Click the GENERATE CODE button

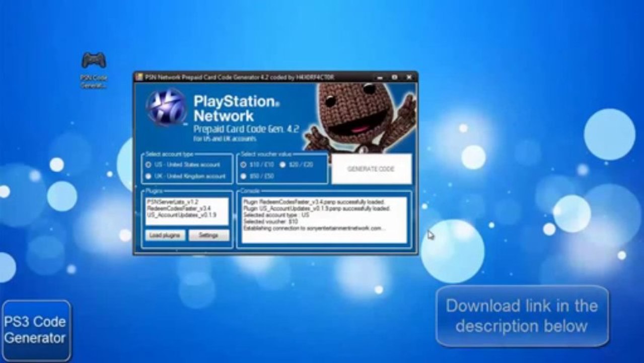(371, 169)
